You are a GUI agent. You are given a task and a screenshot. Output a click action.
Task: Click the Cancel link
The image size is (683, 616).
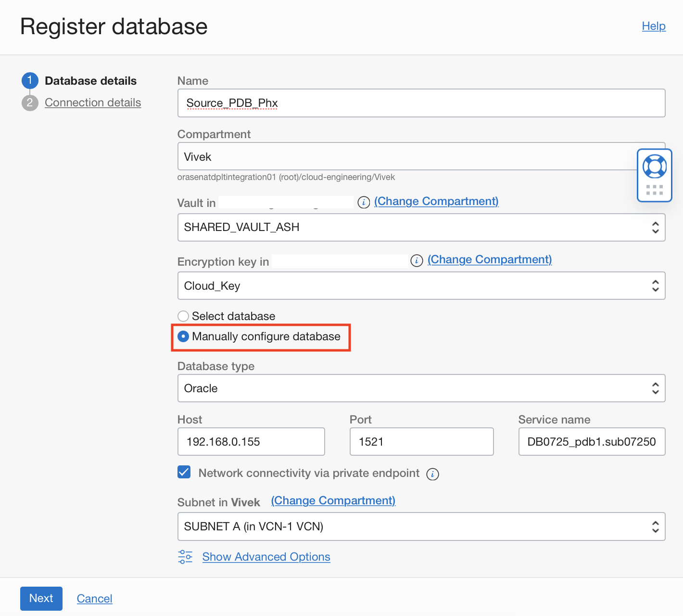pyautogui.click(x=94, y=599)
